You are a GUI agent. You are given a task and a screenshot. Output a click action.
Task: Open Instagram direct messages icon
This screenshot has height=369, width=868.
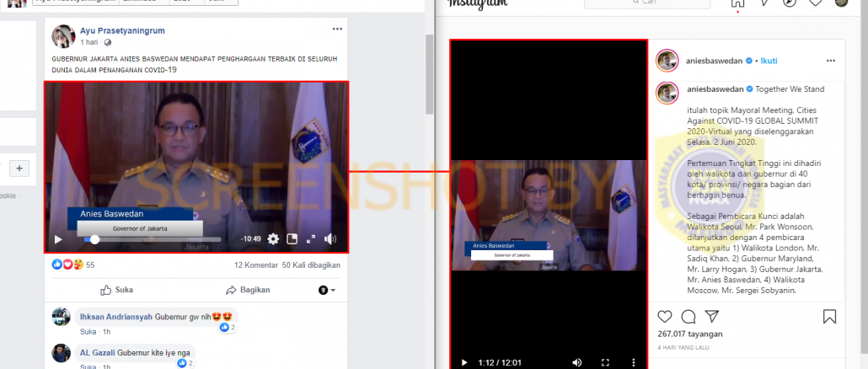764,3
